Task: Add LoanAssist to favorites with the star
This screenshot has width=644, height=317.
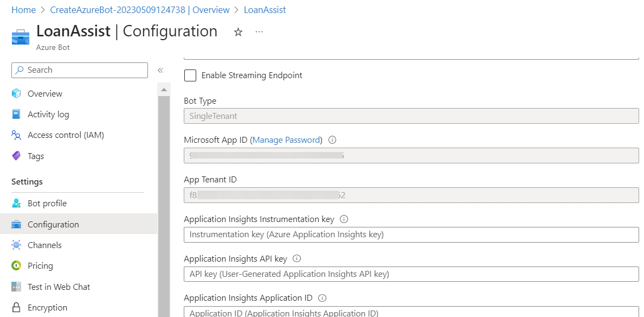Action: [238, 31]
